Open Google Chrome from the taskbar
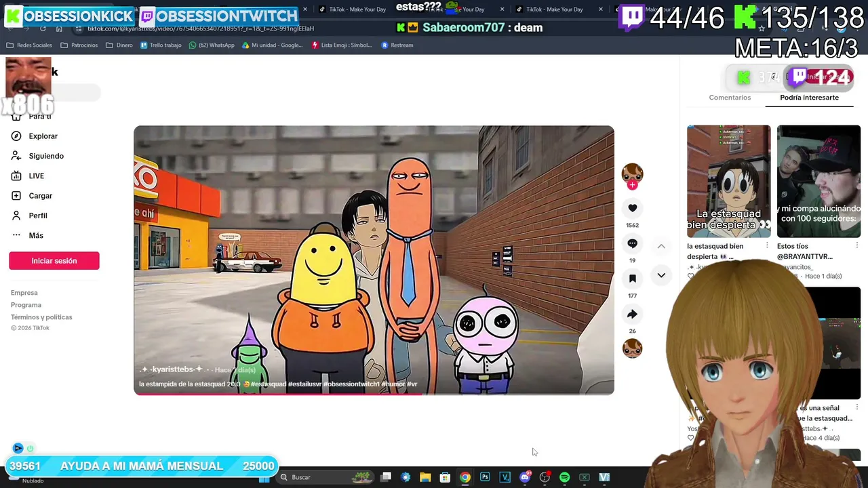This screenshot has width=868, height=488. [465, 477]
